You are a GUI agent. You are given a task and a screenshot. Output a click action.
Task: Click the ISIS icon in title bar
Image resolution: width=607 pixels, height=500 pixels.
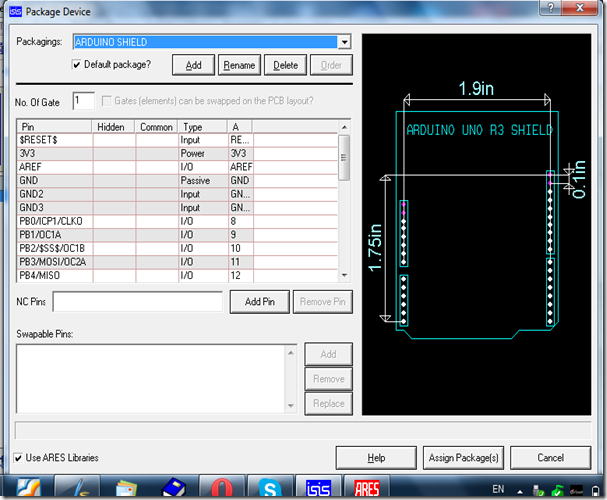coord(15,12)
